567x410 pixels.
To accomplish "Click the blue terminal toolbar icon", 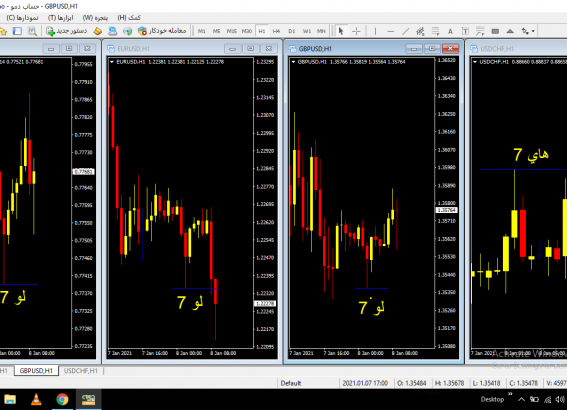I will [x=112, y=31].
